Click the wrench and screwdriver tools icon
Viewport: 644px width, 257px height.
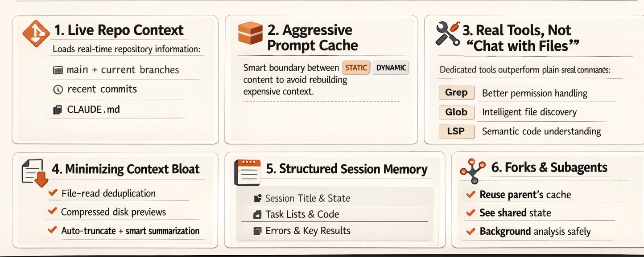(447, 33)
